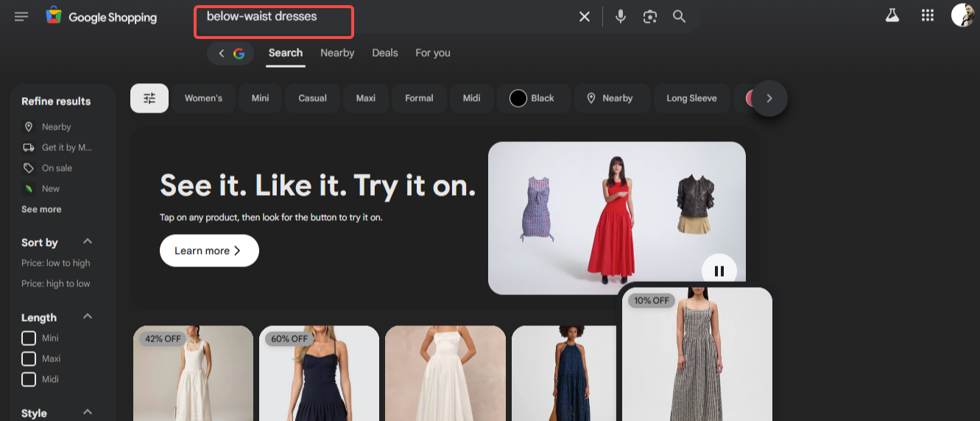
Task: Collapse the Length section
Action: pyautogui.click(x=88, y=316)
